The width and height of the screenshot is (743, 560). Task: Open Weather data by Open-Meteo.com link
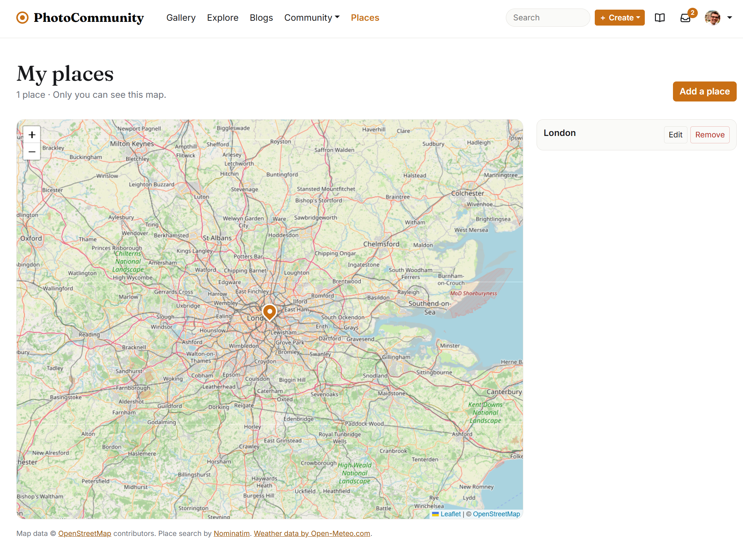(312, 533)
